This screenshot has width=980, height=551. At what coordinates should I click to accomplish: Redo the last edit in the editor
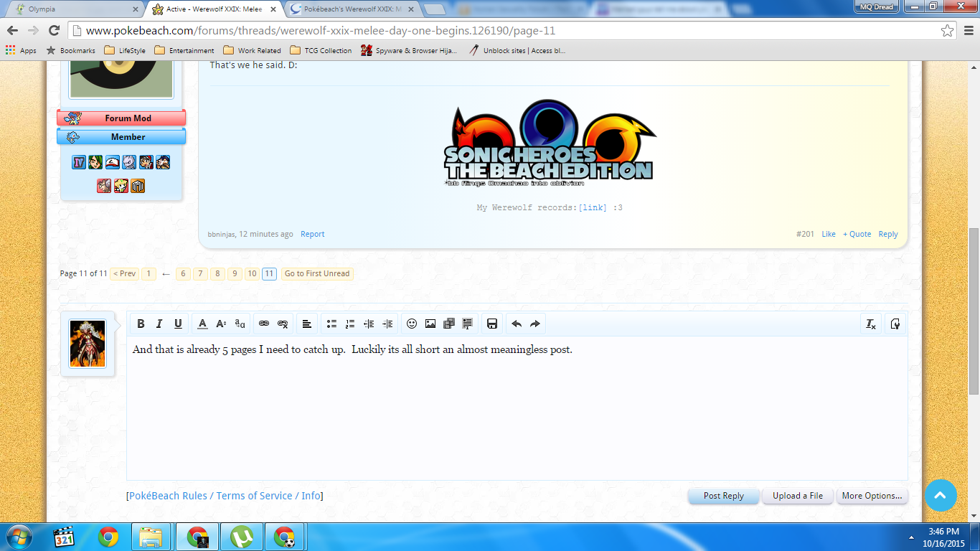pos(535,324)
